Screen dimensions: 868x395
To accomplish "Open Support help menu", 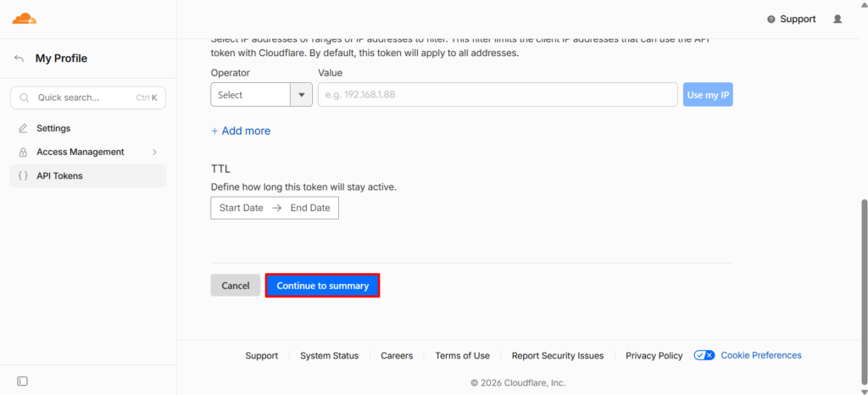I will pos(792,19).
